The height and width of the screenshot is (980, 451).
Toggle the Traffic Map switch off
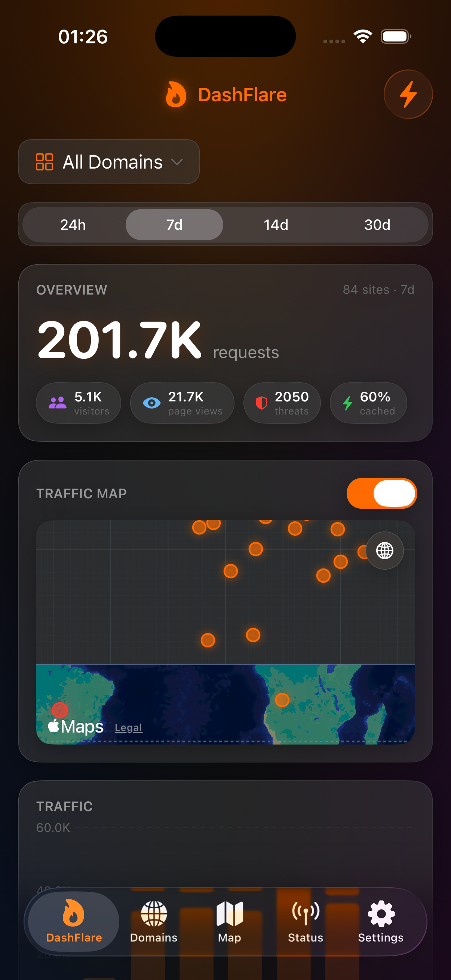pos(382,493)
